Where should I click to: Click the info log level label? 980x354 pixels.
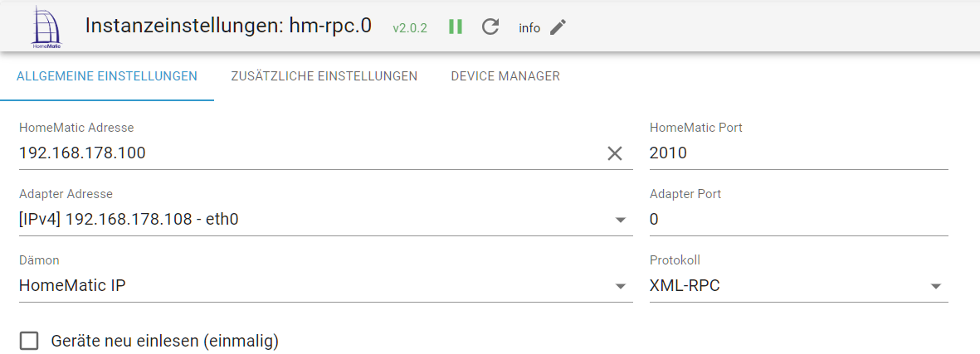click(529, 28)
